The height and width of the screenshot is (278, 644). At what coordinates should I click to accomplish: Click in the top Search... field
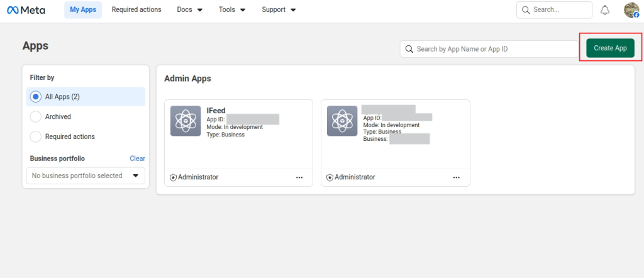pyautogui.click(x=555, y=10)
